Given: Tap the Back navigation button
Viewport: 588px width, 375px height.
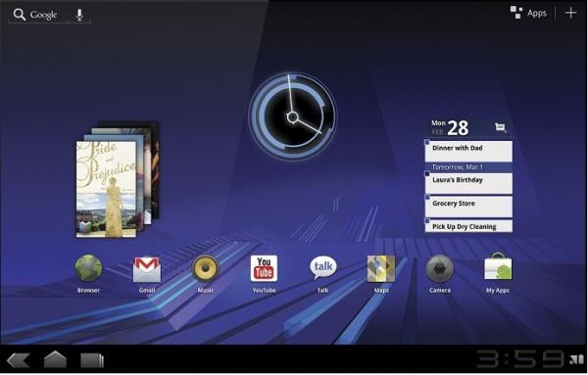Looking at the screenshot, I should pyautogui.click(x=18, y=360).
